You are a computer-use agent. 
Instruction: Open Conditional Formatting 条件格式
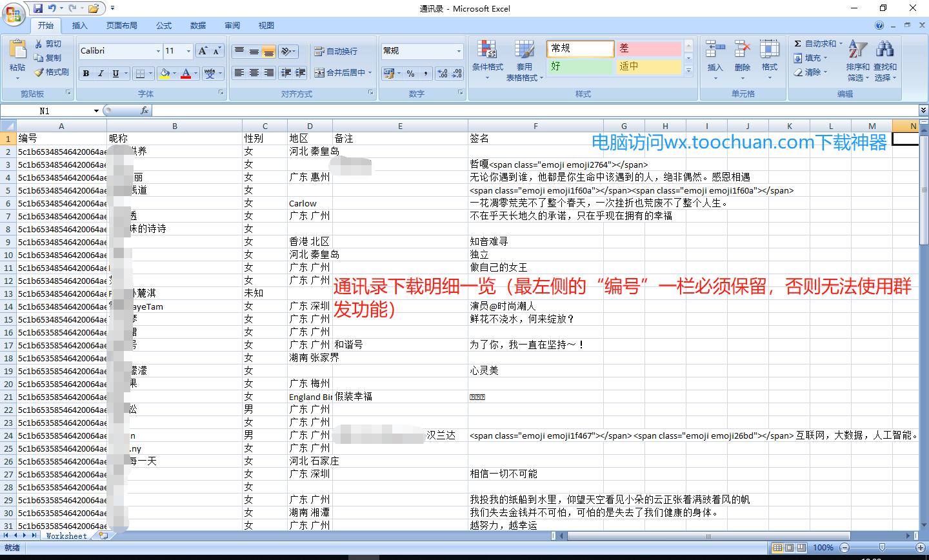tap(487, 59)
